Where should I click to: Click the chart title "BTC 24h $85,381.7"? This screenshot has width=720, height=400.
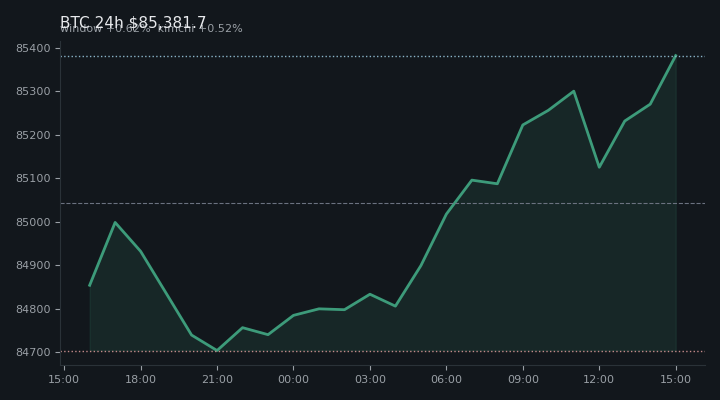tap(133, 22)
